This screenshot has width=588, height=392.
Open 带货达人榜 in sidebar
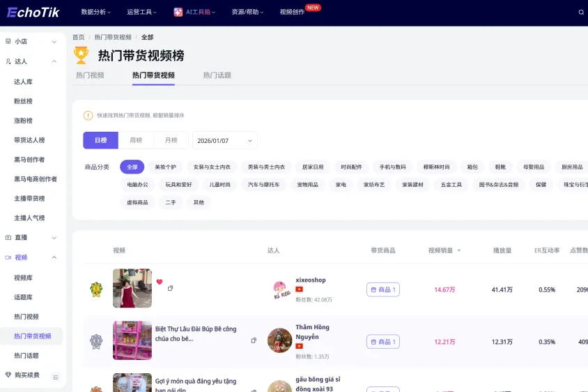[x=29, y=140]
